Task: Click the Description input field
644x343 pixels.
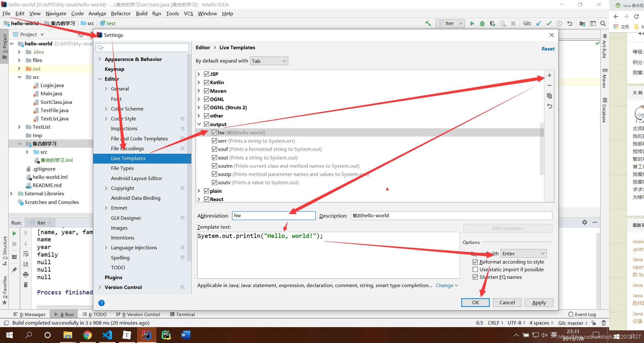Action: click(451, 216)
